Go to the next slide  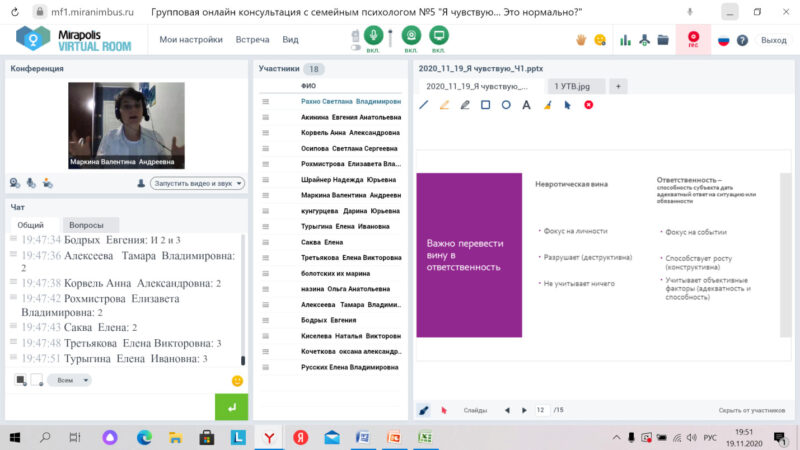524,410
